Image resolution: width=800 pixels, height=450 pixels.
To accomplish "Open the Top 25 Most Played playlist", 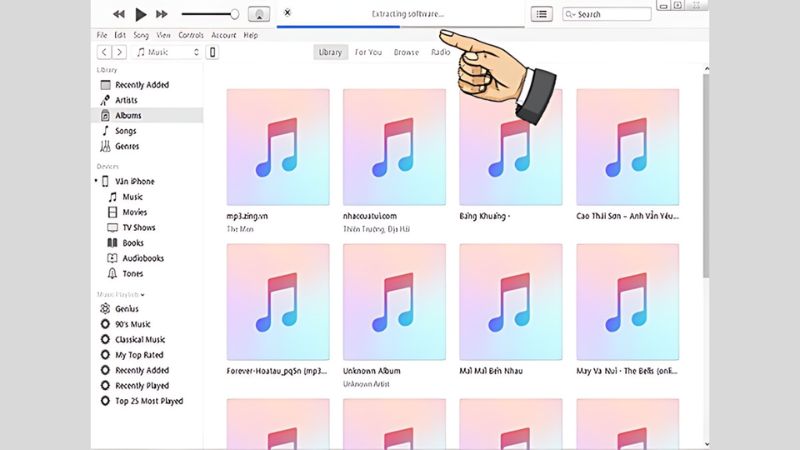I will 149,401.
